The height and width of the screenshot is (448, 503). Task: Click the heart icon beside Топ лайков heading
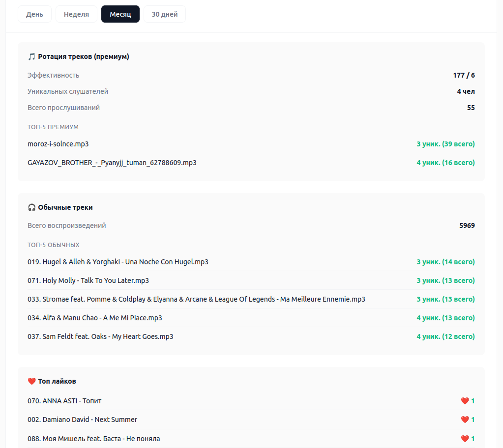point(31,382)
